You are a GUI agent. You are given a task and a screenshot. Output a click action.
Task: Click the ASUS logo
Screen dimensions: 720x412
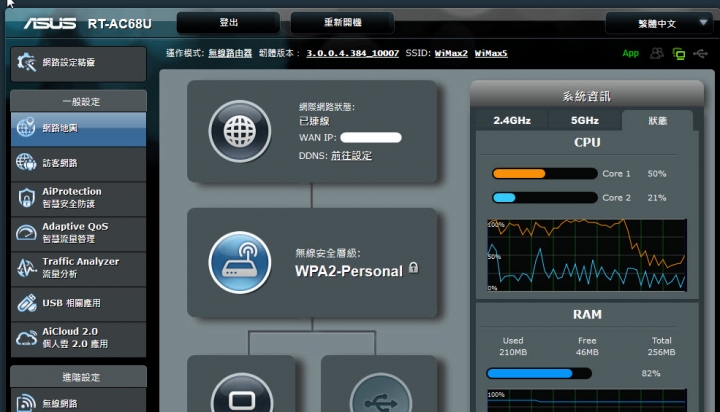(50, 23)
